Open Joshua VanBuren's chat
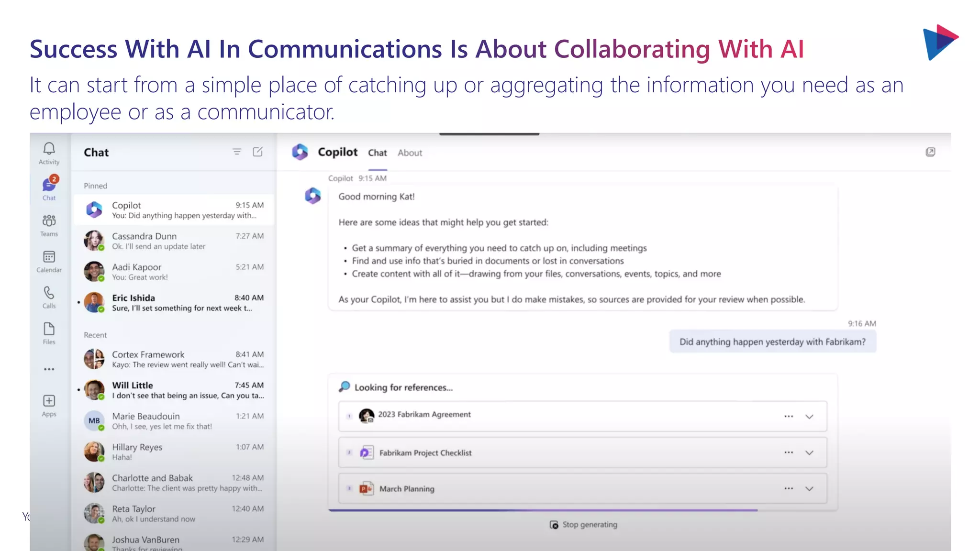This screenshot has width=980, height=551. click(174, 542)
